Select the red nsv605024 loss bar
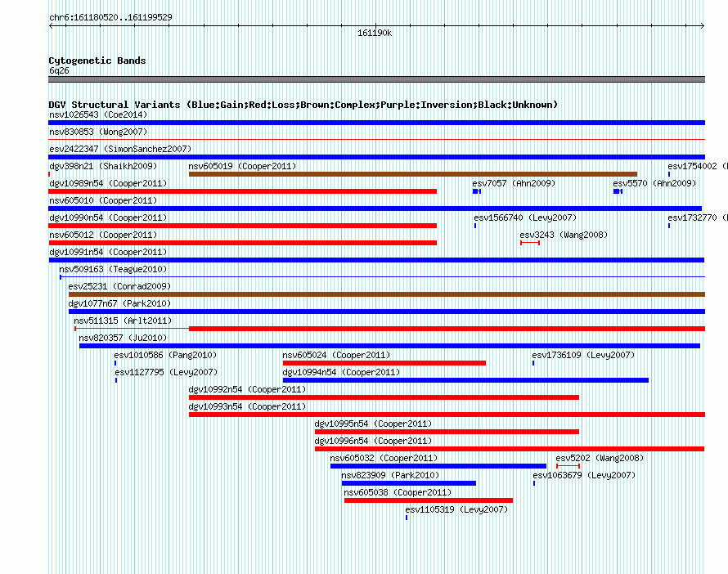 point(384,363)
